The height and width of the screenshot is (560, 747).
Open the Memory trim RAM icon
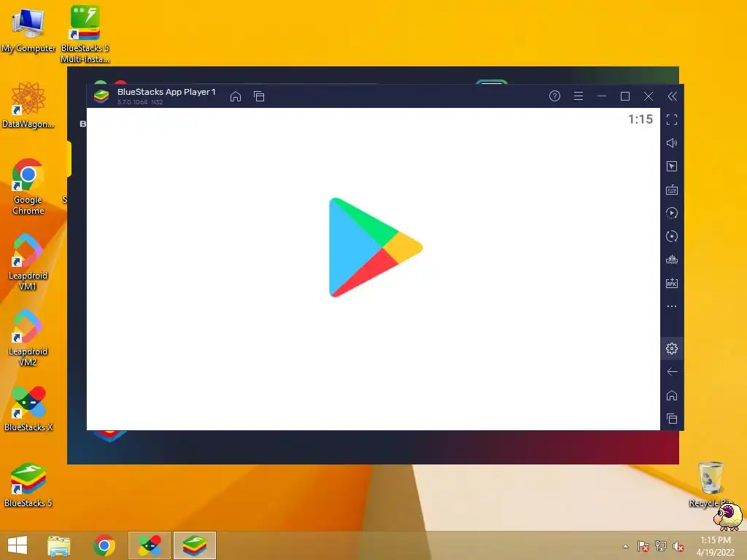(672, 260)
